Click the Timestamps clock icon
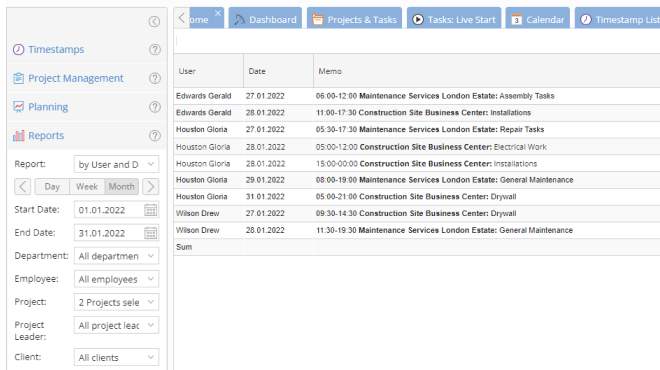Screen dimensions: 660x370 [19, 50]
